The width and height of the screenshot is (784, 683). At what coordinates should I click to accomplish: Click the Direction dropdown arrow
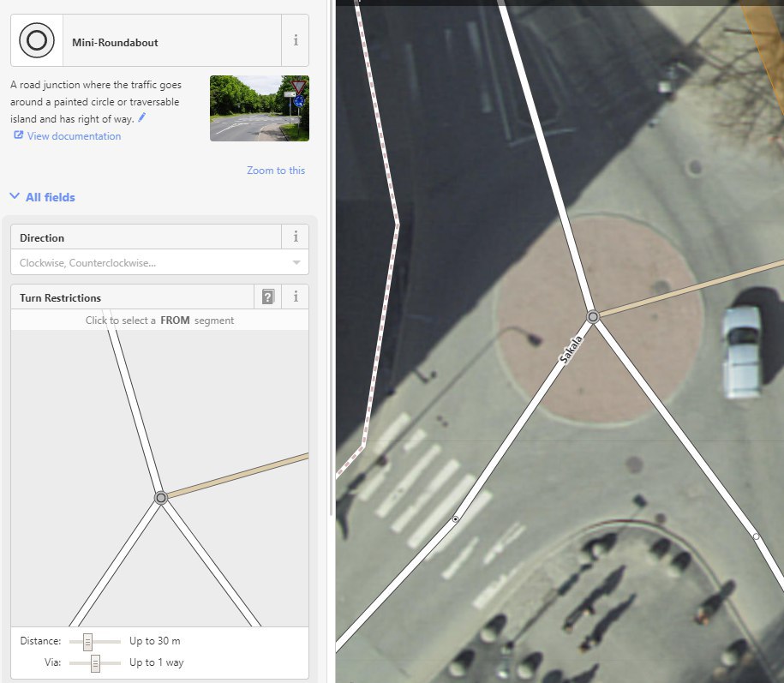(x=296, y=262)
